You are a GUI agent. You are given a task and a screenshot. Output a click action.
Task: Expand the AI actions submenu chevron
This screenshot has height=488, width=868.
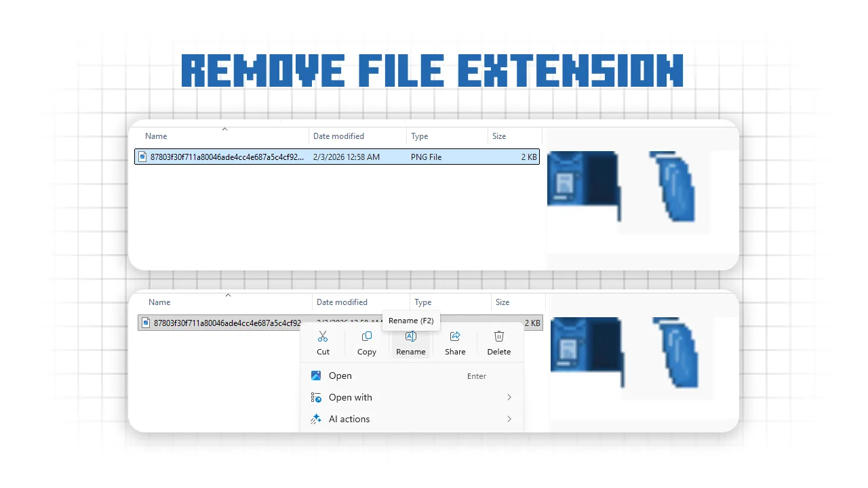click(x=509, y=419)
